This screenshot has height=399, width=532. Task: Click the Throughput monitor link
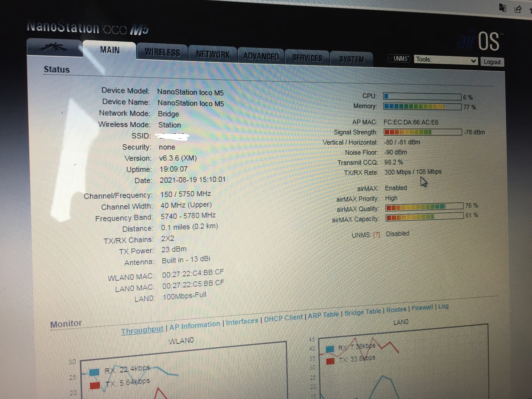tap(142, 330)
